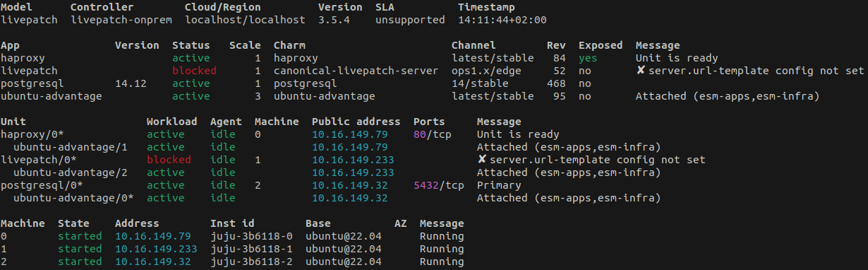Click machine address 10.16.149.32 in Machine table
Viewport: 868px width, 270px height.
[x=153, y=262]
